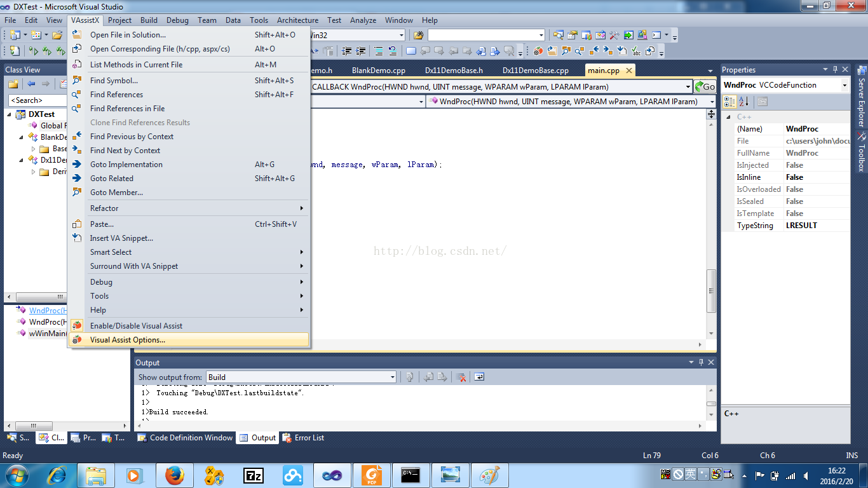Image resolution: width=868 pixels, height=488 pixels.
Task: Click Insert VA Snippet menu entry
Action: click(189, 238)
